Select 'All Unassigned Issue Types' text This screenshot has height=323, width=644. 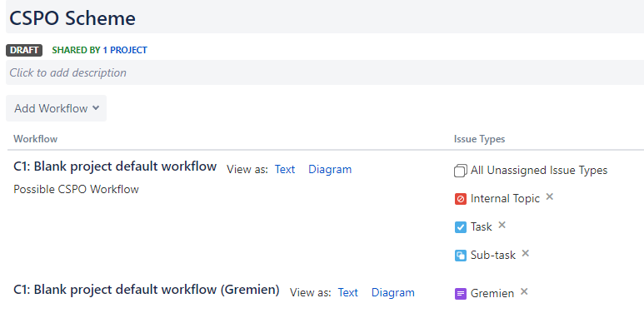point(539,171)
